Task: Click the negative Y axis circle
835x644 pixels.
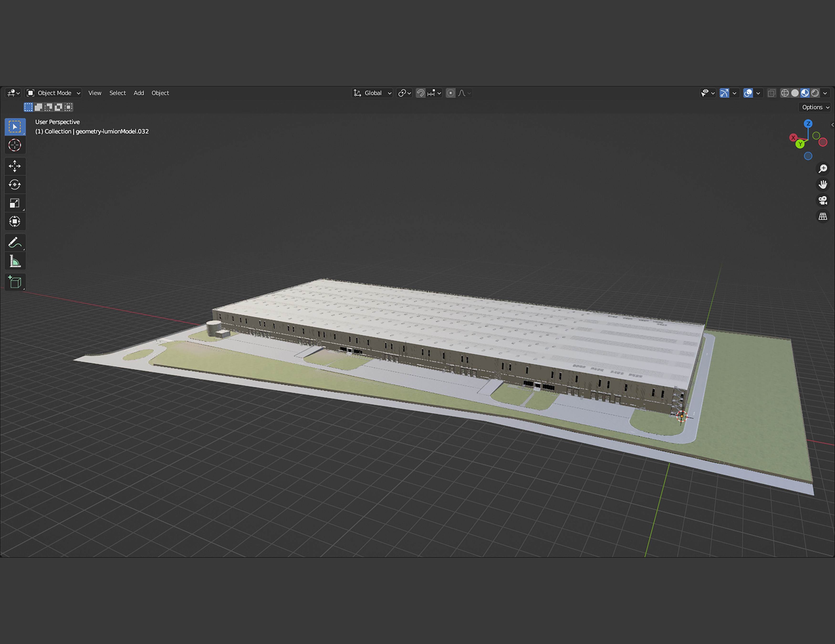Action: point(816,136)
